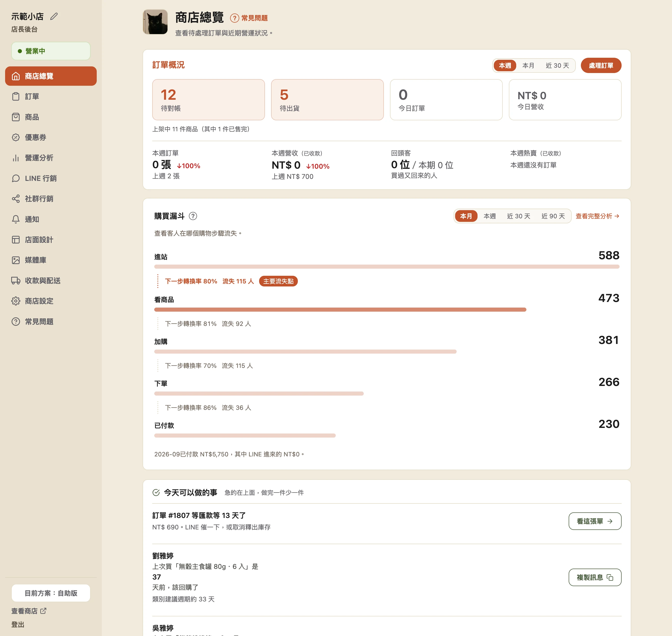
Task: Select 近 30 天 in 購買漏斗 range
Action: [518, 216]
